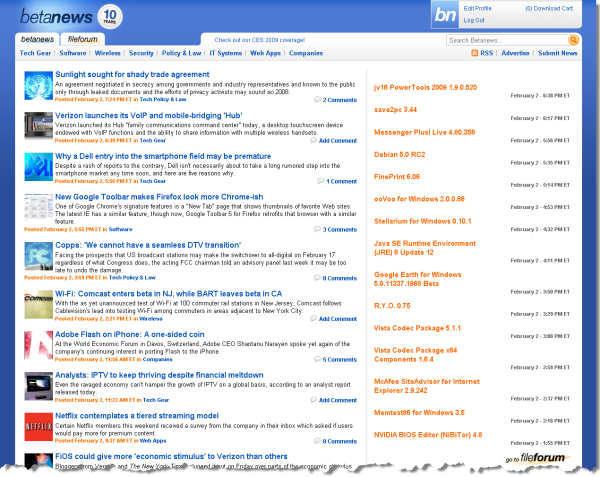Open the CES 2009 coverage link
The width and height of the screenshot is (600, 477).
point(259,40)
